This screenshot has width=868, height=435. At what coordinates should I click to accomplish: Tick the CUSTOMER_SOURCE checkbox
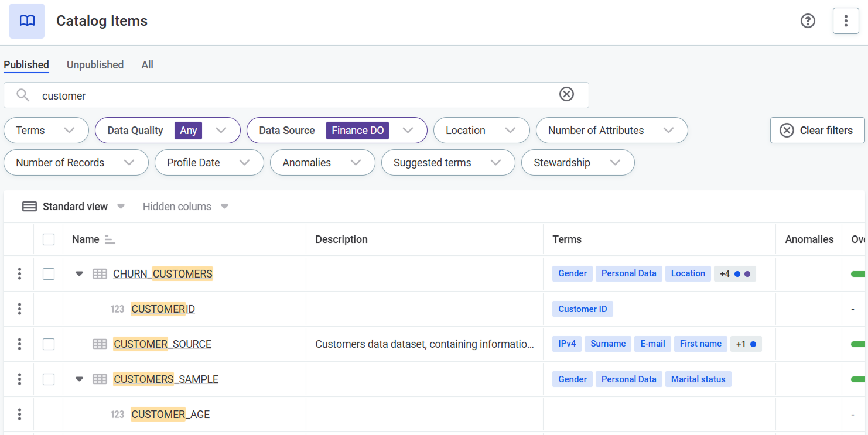point(49,344)
